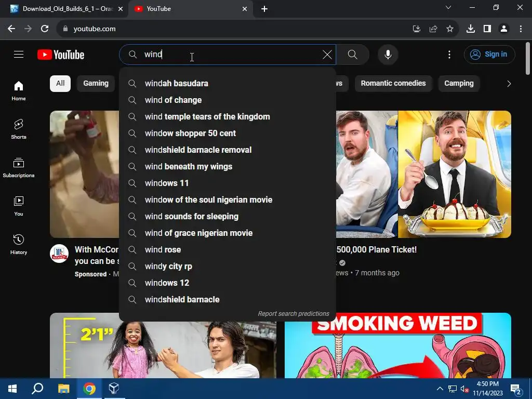Open the MrBeast plane ticket thumbnail

pos(423,174)
